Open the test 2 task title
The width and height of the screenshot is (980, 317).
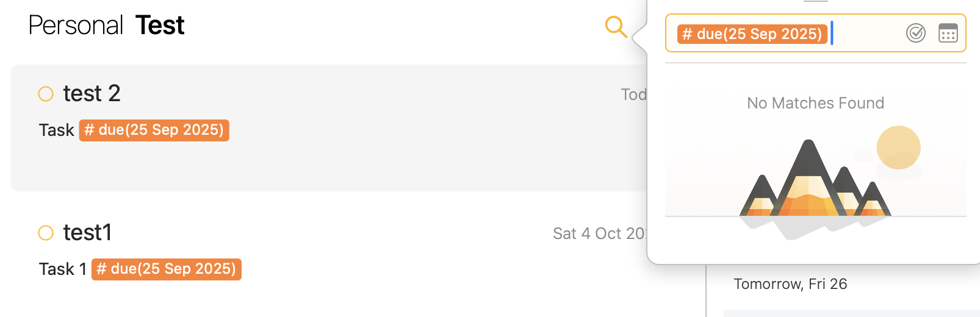[x=92, y=94]
